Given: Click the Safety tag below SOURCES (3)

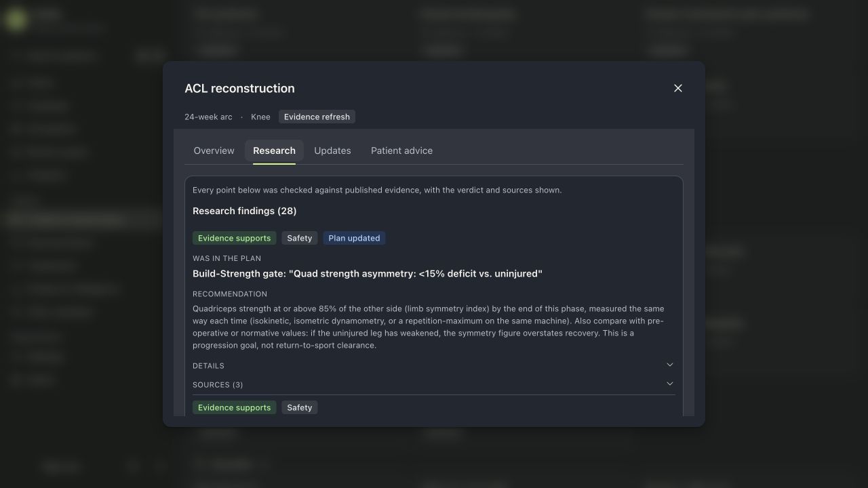Looking at the screenshot, I should pyautogui.click(x=299, y=407).
